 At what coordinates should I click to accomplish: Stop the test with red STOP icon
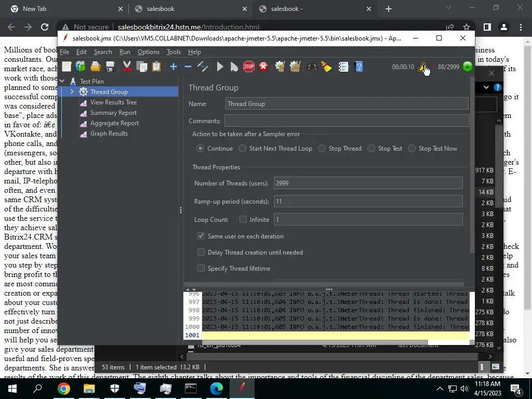pos(249,66)
